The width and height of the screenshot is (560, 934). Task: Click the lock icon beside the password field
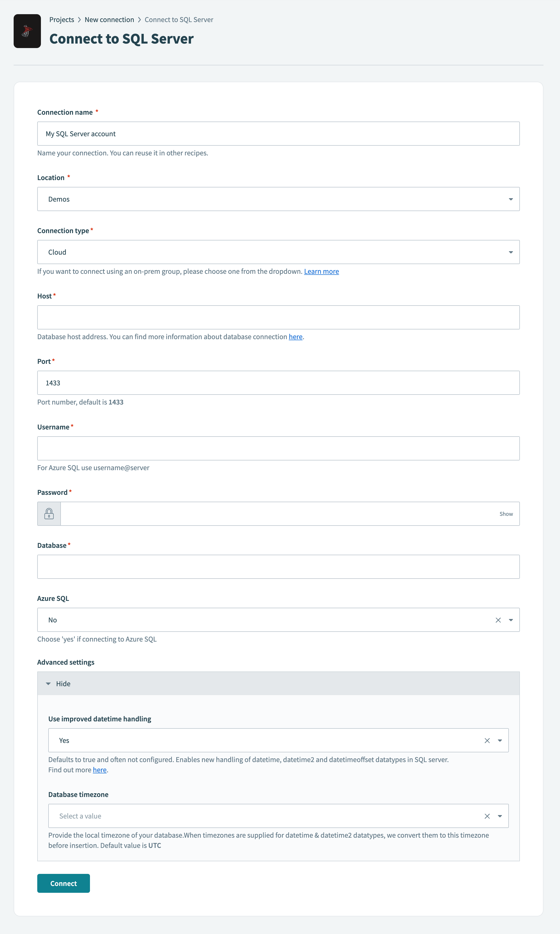coord(49,513)
